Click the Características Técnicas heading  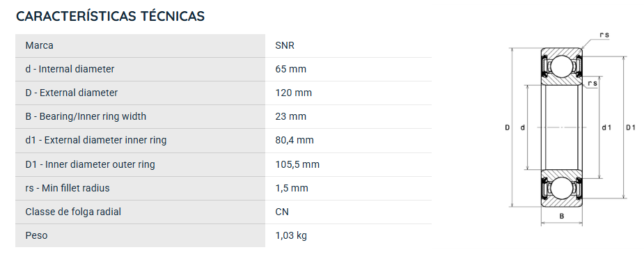[110, 16]
